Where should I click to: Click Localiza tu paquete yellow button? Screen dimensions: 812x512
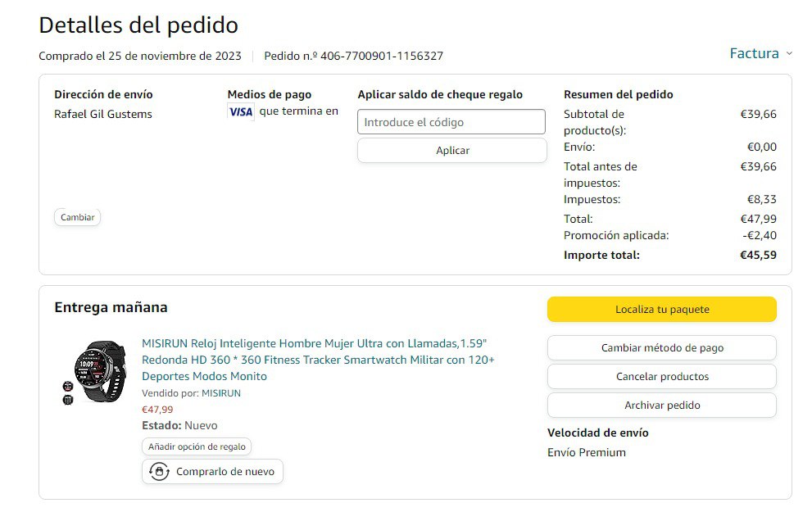662,309
